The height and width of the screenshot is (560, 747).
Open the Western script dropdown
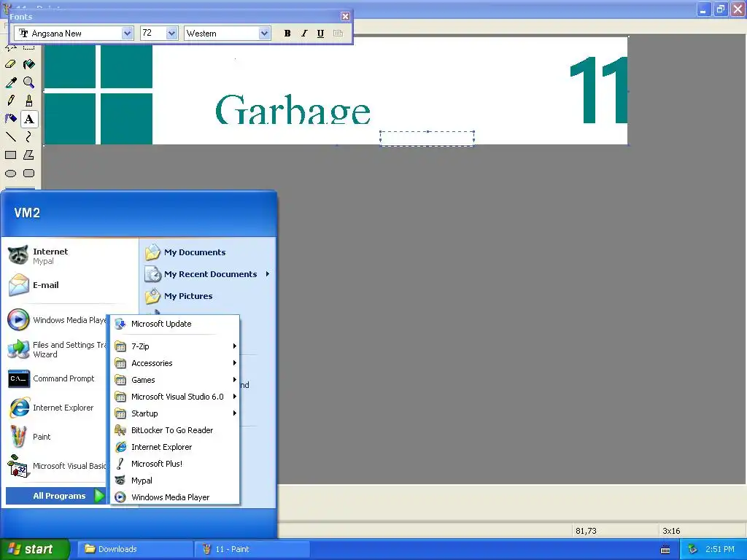coord(264,34)
